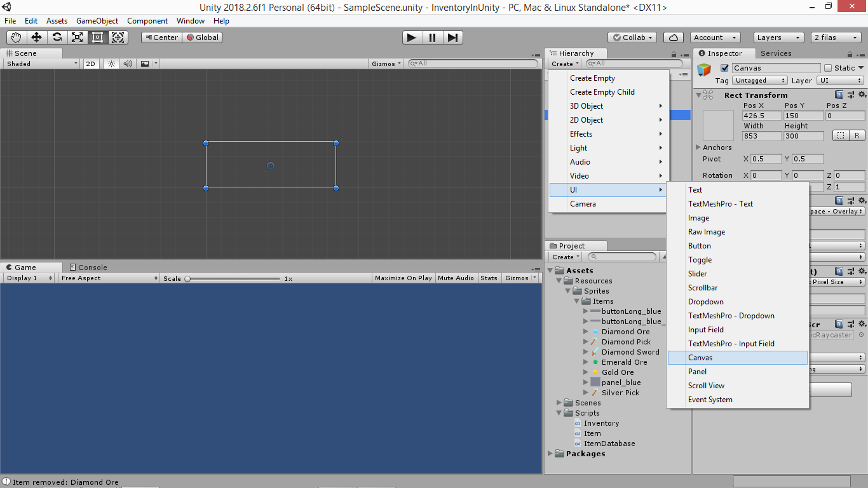Open gear menu above Pixel Size dropdown
This screenshot has height=488, width=868.
pyautogui.click(x=862, y=271)
